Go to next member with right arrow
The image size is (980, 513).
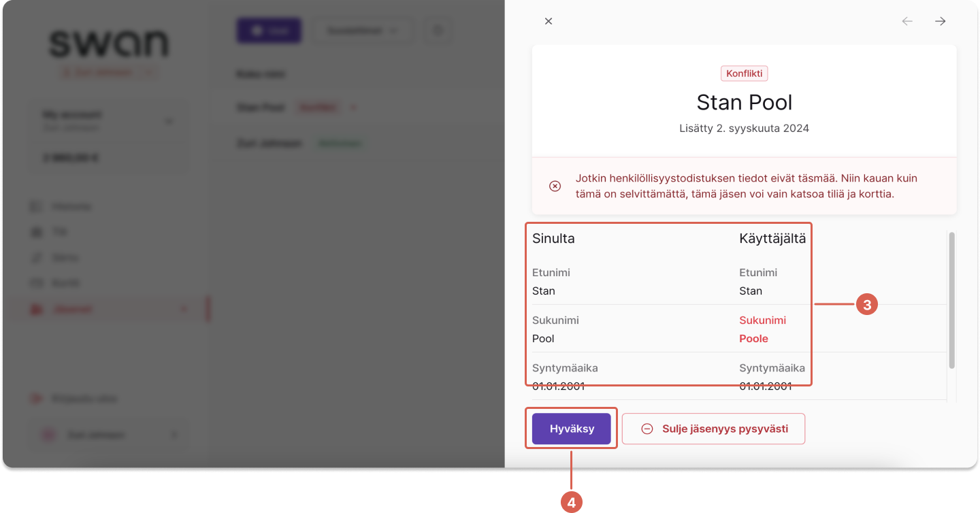(941, 21)
